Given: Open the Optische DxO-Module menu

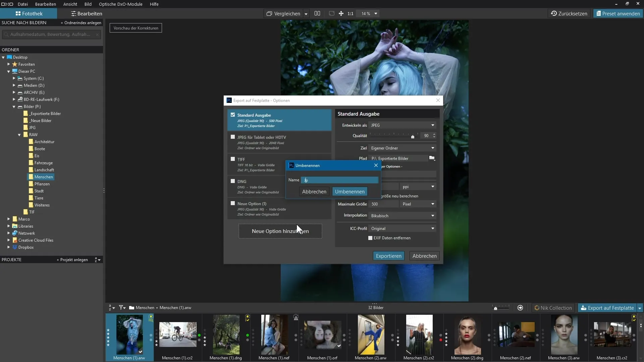Looking at the screenshot, I should [x=120, y=4].
